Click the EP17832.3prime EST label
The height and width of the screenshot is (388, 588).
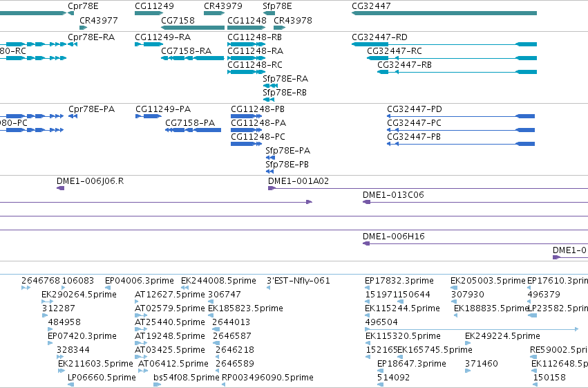click(x=399, y=281)
